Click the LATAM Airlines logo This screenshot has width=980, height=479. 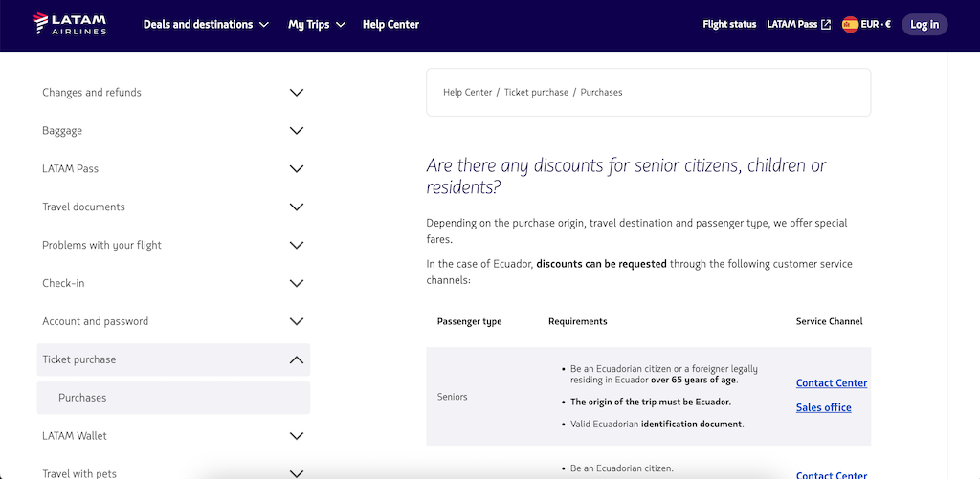(70, 24)
